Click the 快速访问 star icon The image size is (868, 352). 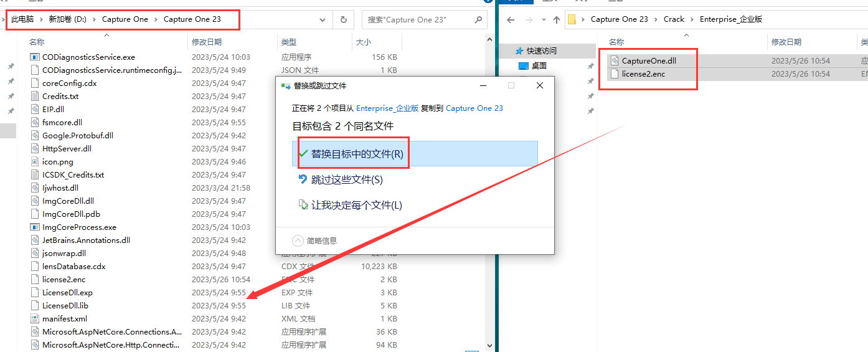(519, 51)
